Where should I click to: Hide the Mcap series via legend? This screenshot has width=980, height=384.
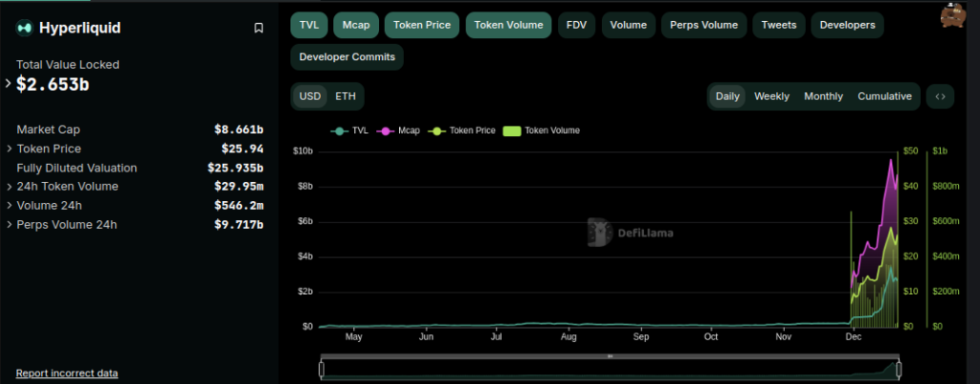click(398, 130)
